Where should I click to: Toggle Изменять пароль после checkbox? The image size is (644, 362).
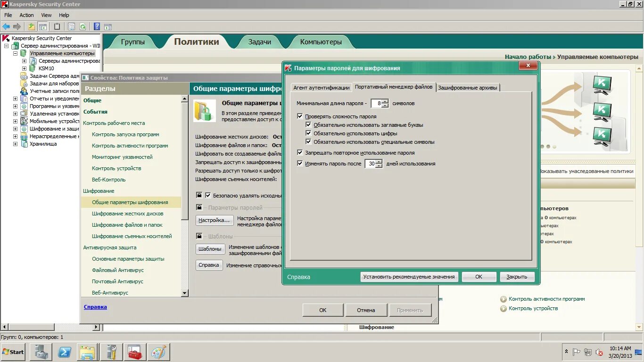tap(300, 164)
